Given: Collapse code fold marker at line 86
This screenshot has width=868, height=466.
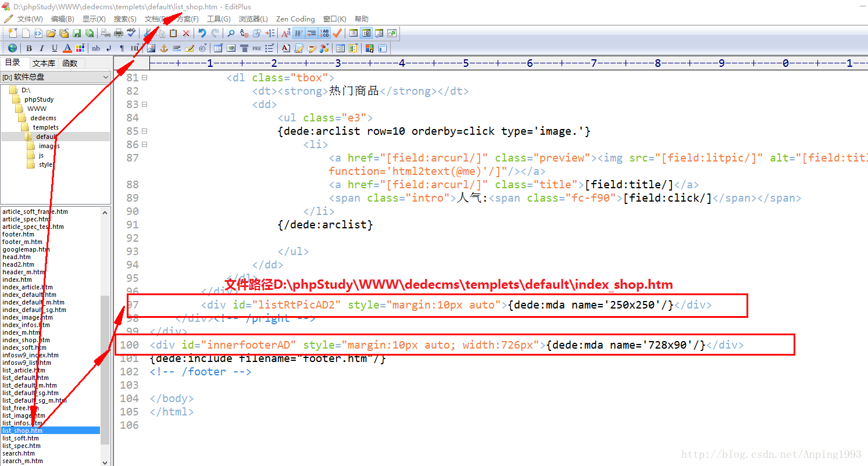Looking at the screenshot, I should pos(145,145).
